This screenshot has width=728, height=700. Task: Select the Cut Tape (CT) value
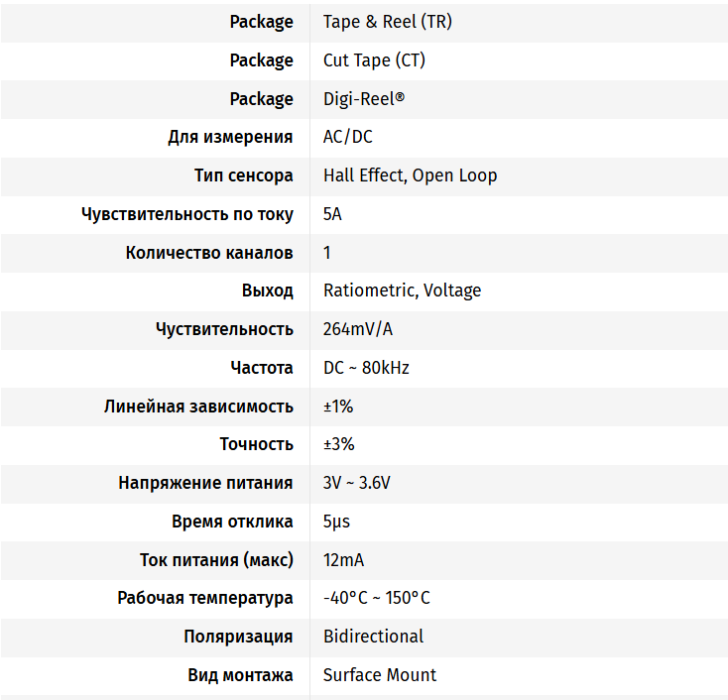coord(374,60)
